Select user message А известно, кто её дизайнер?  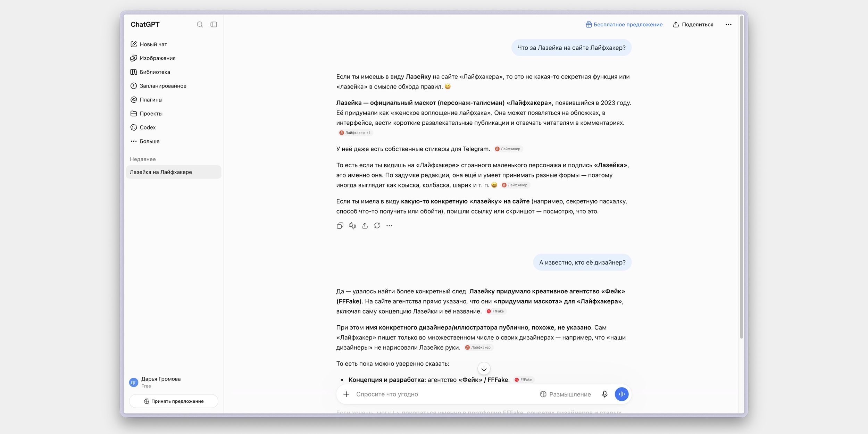582,262
